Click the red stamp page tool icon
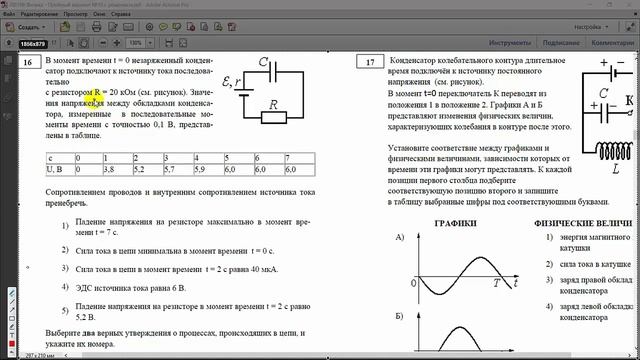This screenshot has width=640, height=360. (x=191, y=27)
